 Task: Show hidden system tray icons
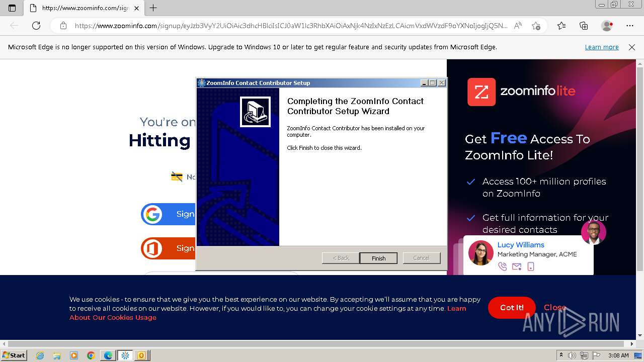(x=561, y=355)
